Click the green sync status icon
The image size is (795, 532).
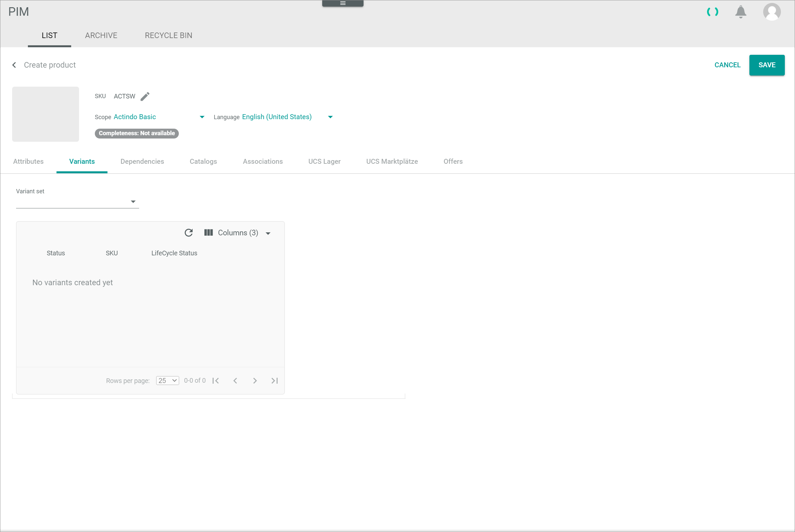click(x=713, y=12)
